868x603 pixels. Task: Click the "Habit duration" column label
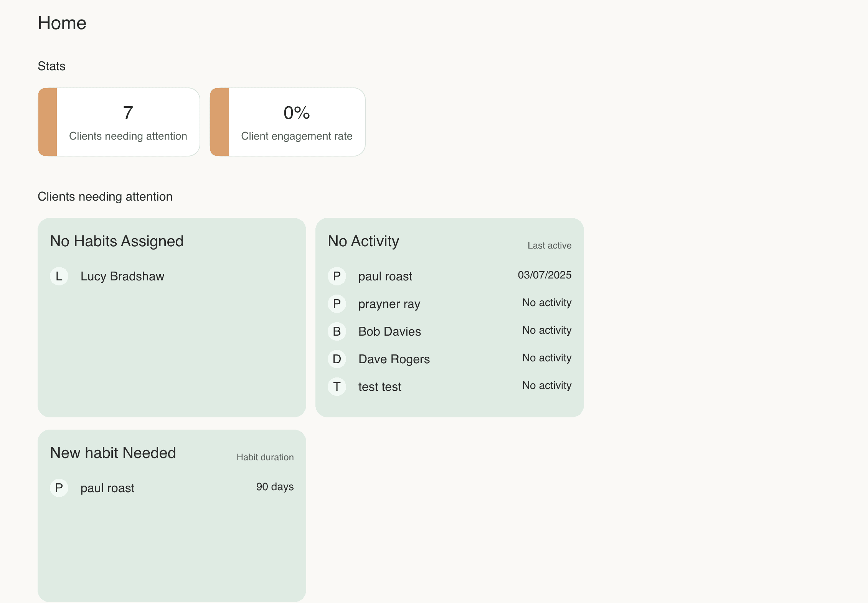pyautogui.click(x=265, y=457)
